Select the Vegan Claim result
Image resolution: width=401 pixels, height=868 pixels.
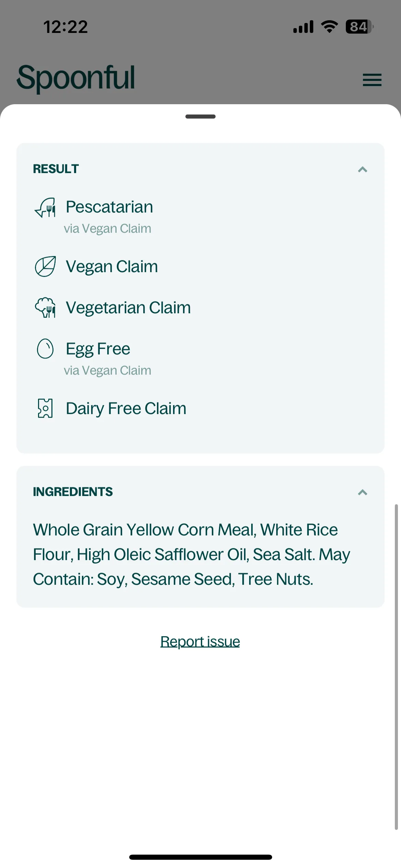click(x=112, y=267)
